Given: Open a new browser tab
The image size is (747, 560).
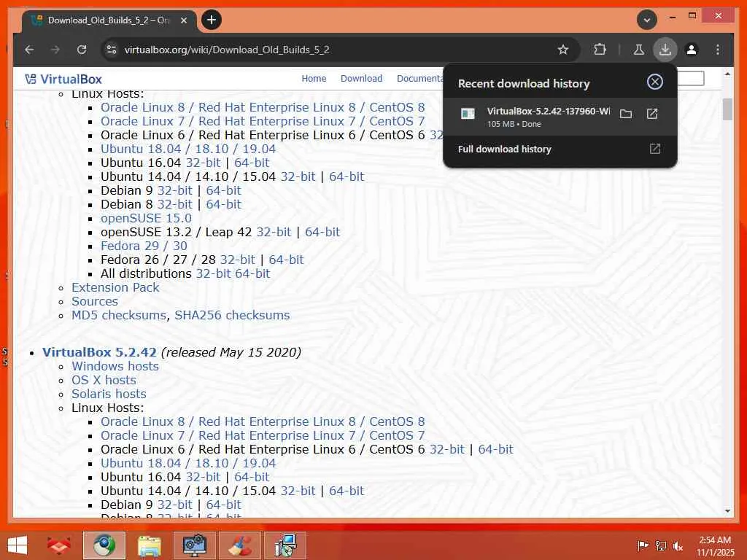Looking at the screenshot, I should pyautogui.click(x=212, y=20).
